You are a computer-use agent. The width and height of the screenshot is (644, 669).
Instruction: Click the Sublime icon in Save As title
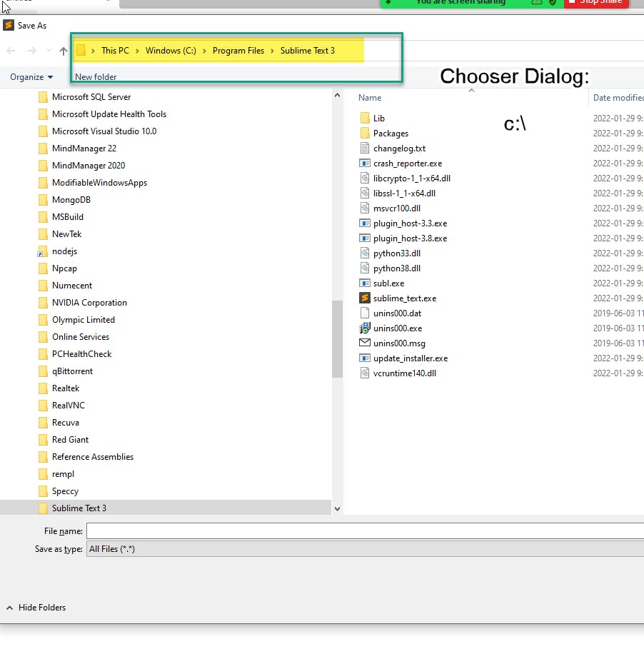click(9, 25)
